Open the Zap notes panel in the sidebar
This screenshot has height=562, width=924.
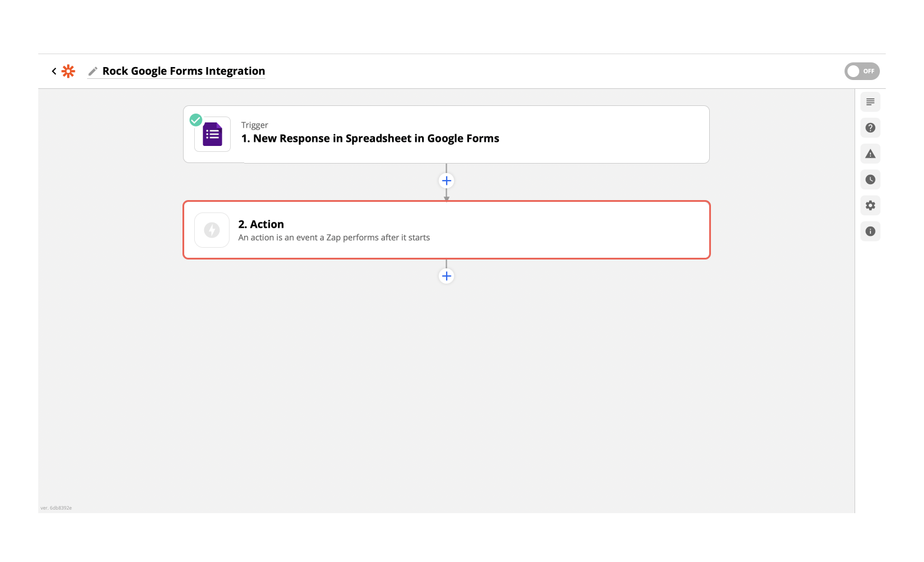pos(870,102)
